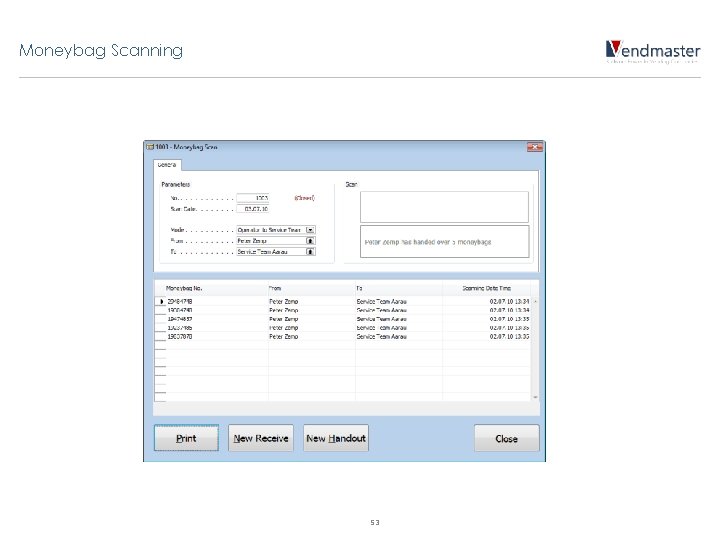This screenshot has height=540, width=720.
Task: Click the handed over moneybags message box
Action: tap(444, 242)
